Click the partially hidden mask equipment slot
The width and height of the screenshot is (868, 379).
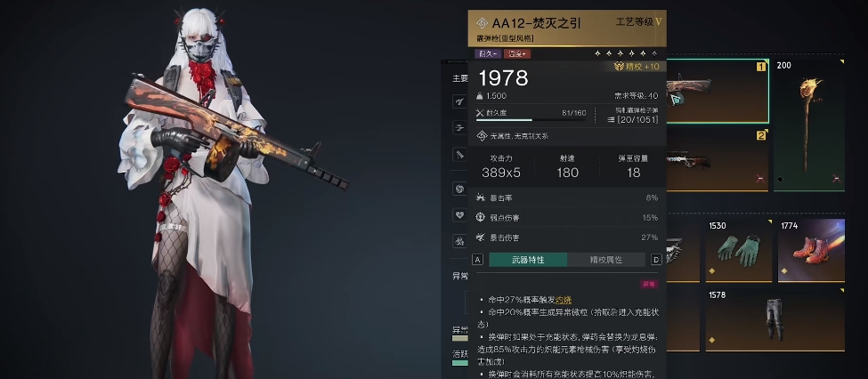pyautogui.click(x=683, y=250)
